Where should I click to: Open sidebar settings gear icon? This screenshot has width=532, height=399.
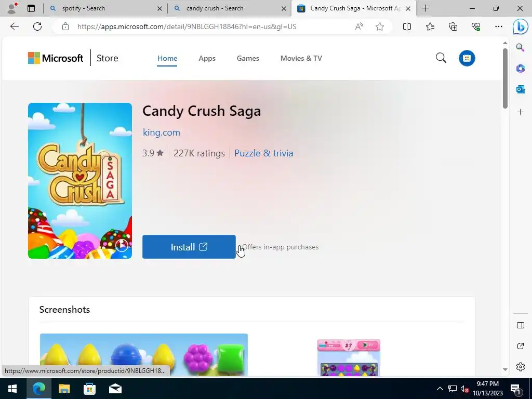(x=520, y=367)
